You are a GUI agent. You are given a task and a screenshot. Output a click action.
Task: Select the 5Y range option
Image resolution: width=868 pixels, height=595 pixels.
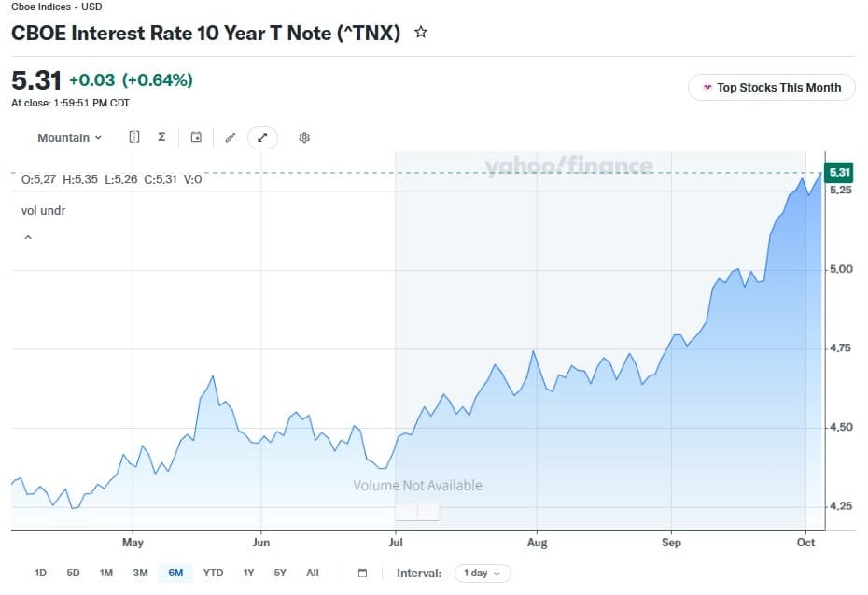click(x=280, y=573)
